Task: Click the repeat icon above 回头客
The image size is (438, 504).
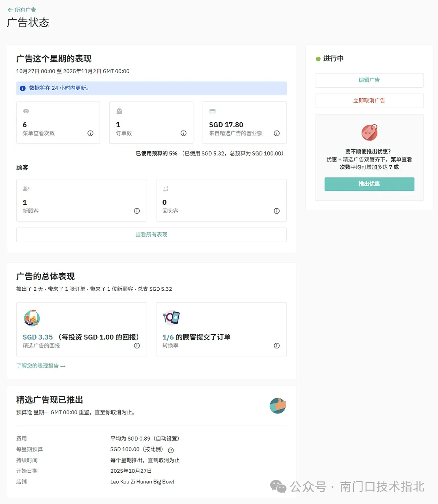Action: tap(166, 189)
